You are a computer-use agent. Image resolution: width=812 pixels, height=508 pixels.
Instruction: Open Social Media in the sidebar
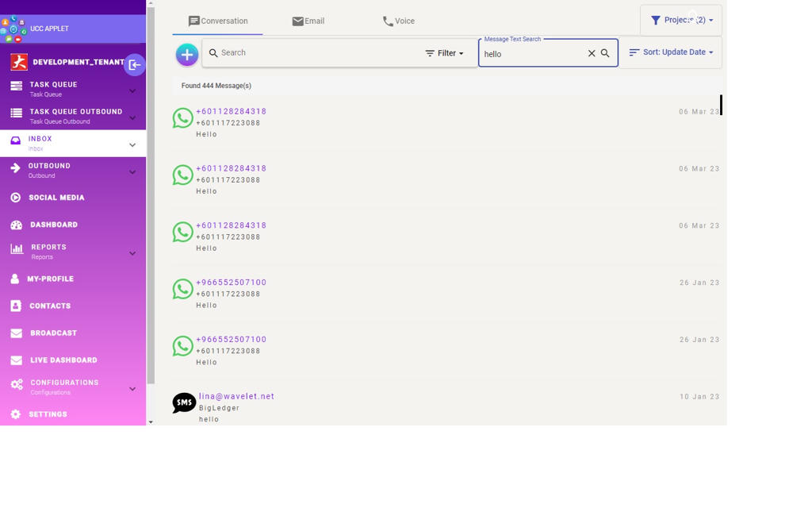pos(56,198)
